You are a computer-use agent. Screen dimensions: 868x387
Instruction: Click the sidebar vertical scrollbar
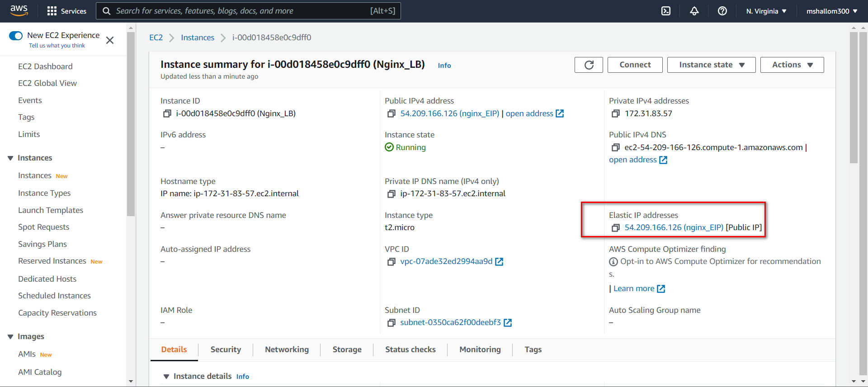131,124
